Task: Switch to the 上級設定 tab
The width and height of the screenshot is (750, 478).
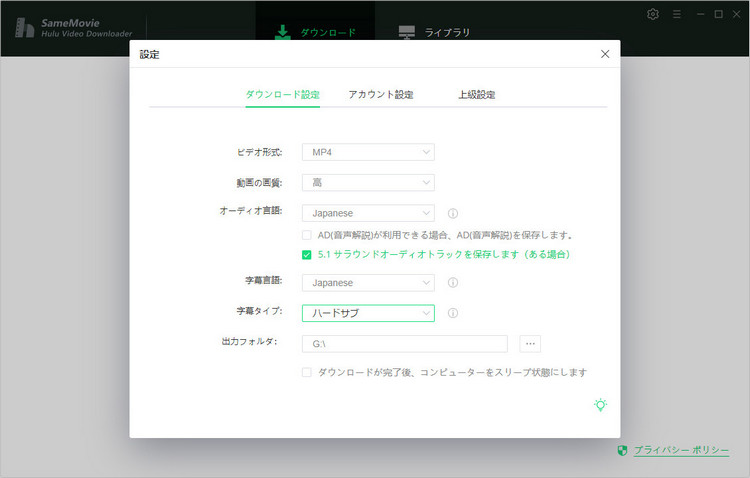Action: tap(476, 95)
